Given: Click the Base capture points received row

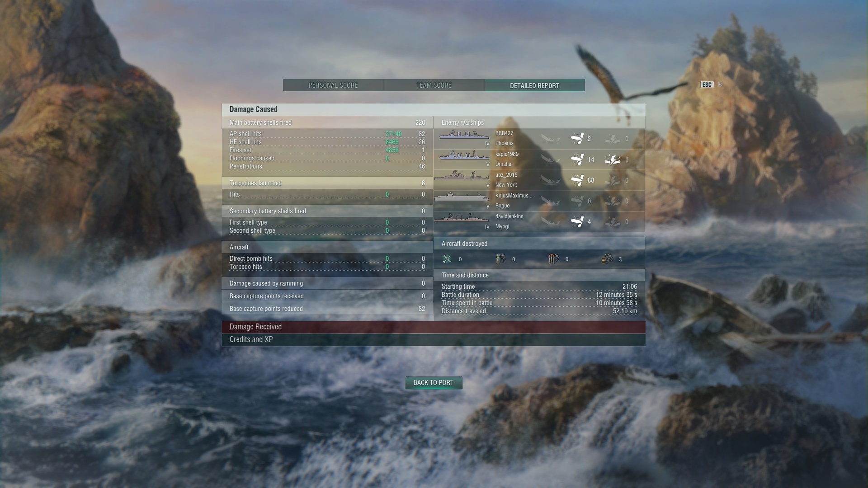Looking at the screenshot, I should click(x=327, y=296).
